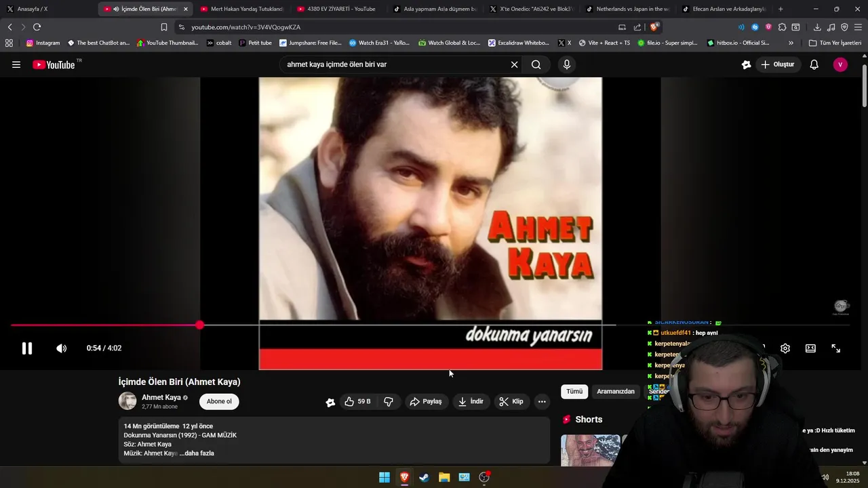Run search with the magnifier button
This screenshot has height=488, width=868.
pyautogui.click(x=536, y=65)
